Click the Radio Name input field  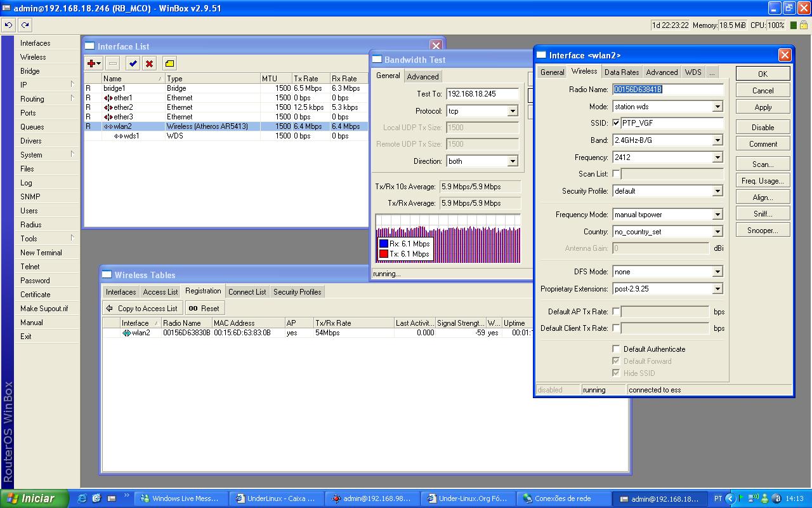coord(667,90)
